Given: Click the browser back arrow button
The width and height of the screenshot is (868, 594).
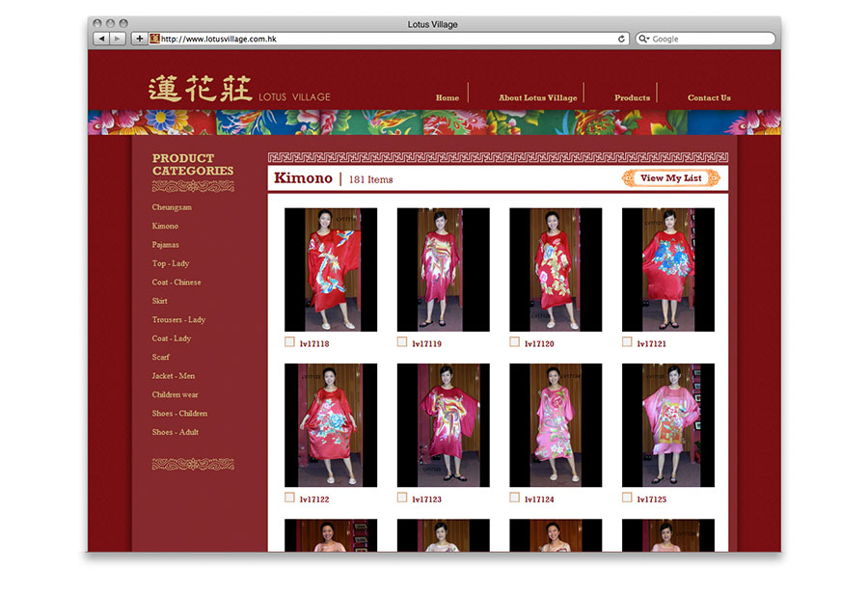Looking at the screenshot, I should [101, 39].
